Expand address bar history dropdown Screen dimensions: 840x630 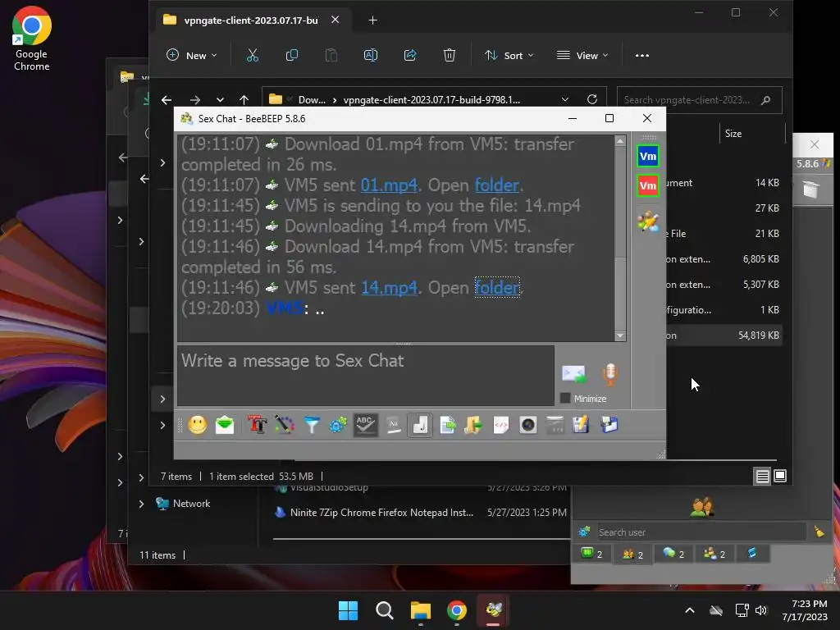point(565,99)
